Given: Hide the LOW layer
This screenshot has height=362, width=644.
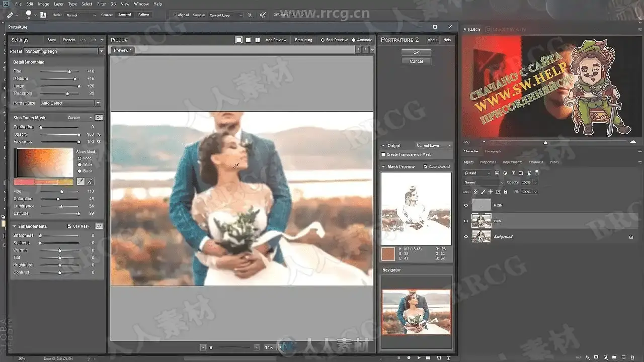Looking at the screenshot, I should point(466,221).
